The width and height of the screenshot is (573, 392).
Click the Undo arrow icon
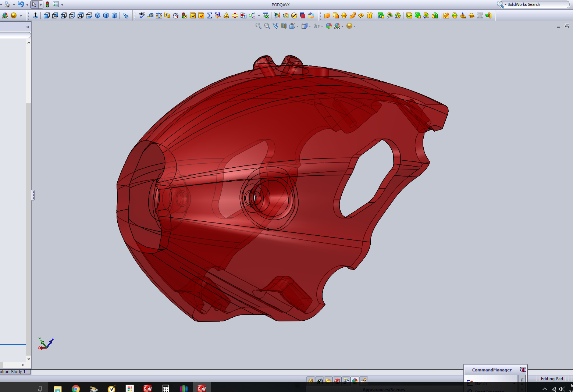(x=21, y=4)
